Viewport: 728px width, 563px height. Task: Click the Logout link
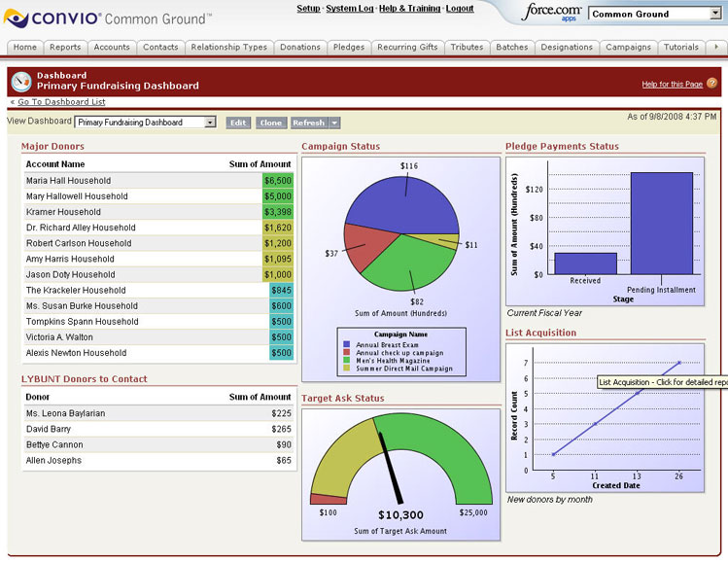(460, 9)
